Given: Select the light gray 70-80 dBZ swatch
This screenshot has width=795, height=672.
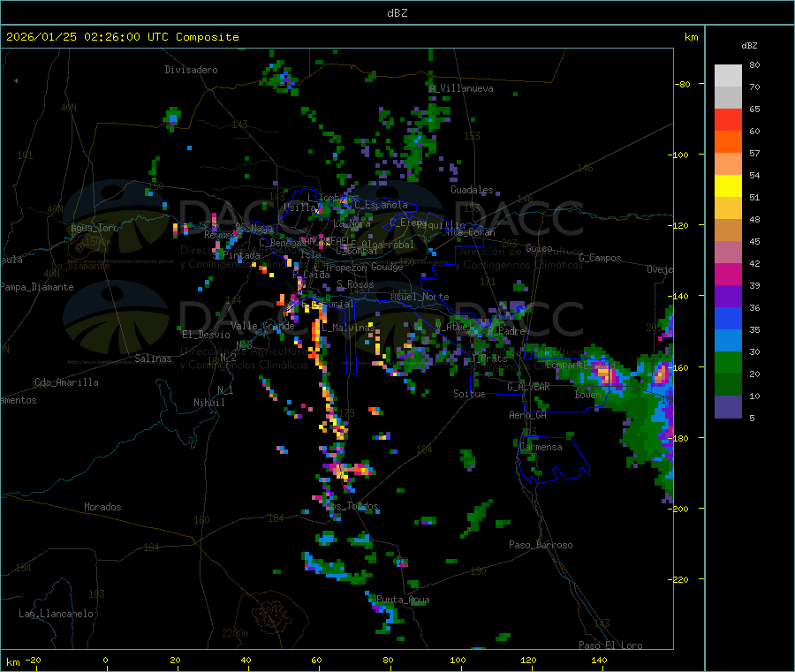Looking at the screenshot, I should (728, 76).
